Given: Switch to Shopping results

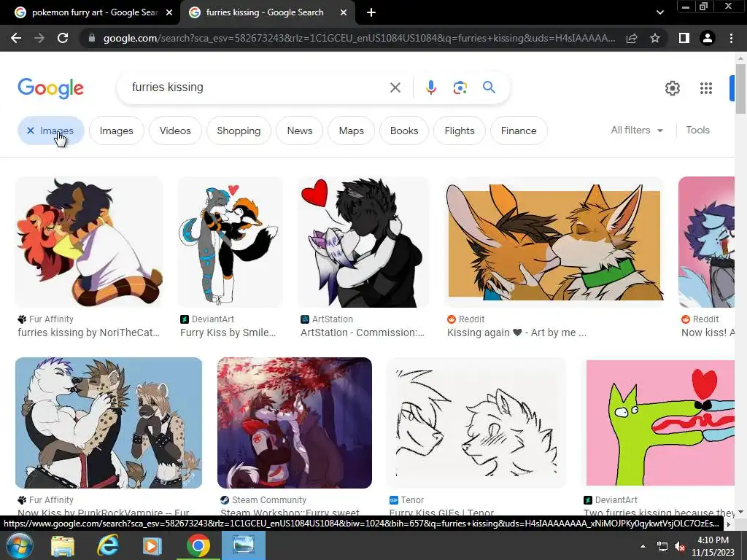Looking at the screenshot, I should point(239,131).
